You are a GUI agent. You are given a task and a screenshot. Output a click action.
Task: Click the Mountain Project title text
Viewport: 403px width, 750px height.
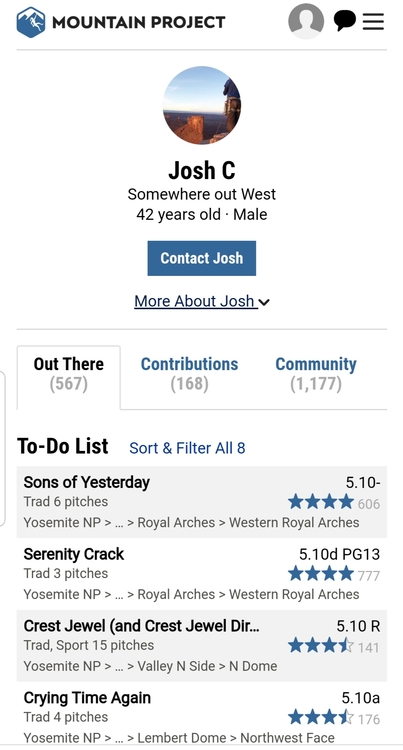[139, 22]
